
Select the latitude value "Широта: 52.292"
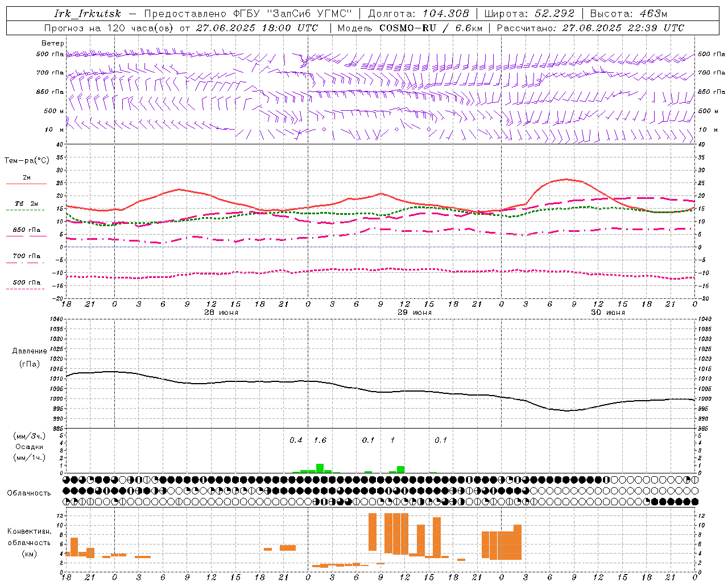click(530, 14)
